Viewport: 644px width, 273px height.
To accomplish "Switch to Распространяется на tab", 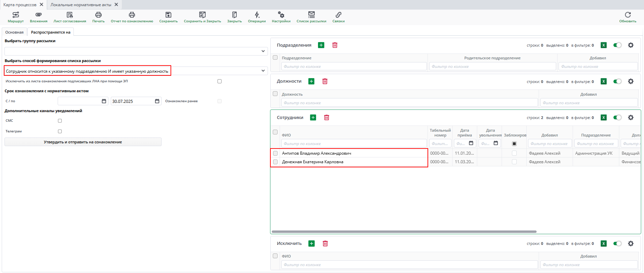I will tap(51, 32).
